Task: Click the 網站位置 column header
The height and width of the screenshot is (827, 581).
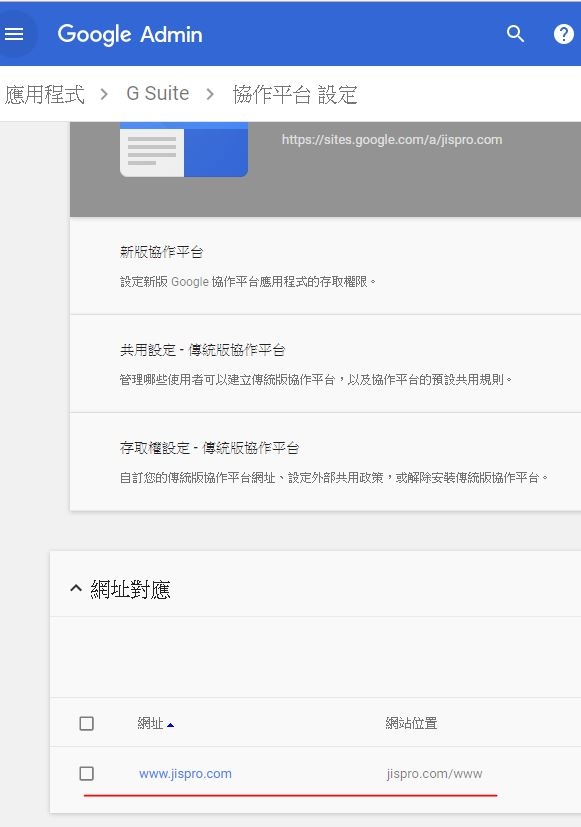Action: pos(411,723)
